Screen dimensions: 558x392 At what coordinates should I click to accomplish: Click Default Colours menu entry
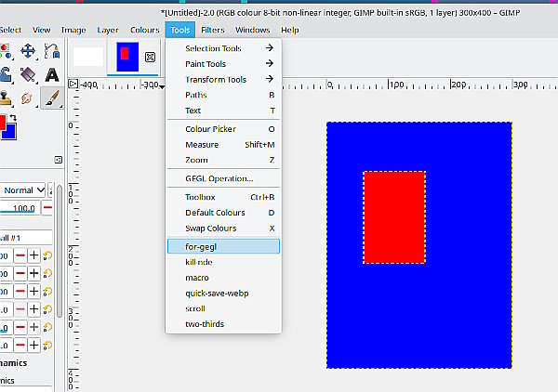[223, 213]
